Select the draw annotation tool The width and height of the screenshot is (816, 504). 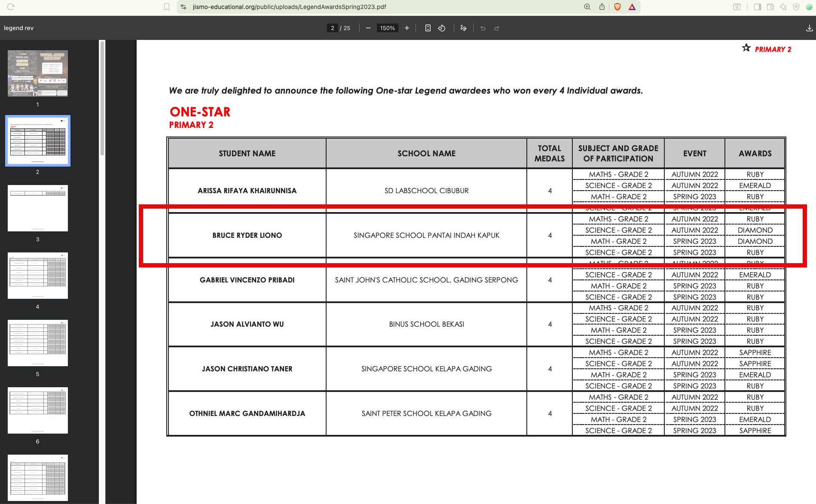point(463,28)
